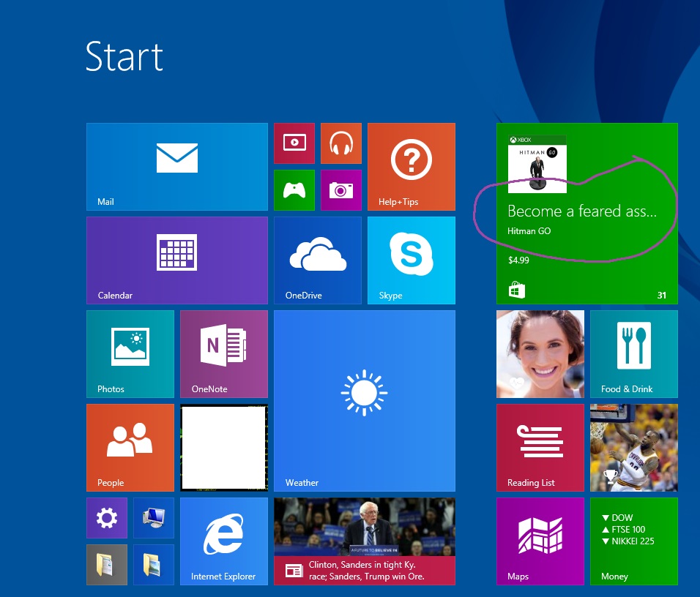Viewport: 700px width, 597px height.
Task: Launch the Camera app tile
Action: point(340,190)
